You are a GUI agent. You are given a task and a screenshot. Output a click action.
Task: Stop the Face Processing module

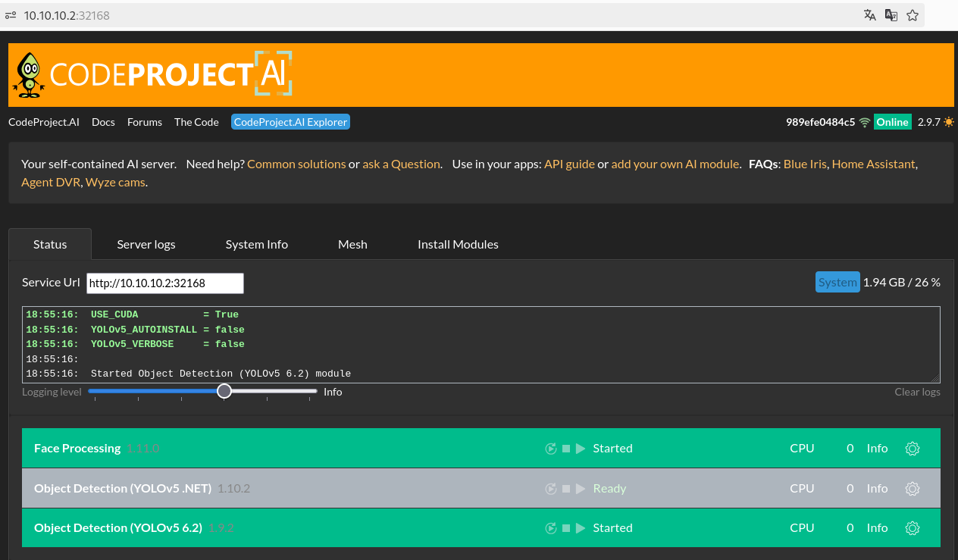pos(566,449)
